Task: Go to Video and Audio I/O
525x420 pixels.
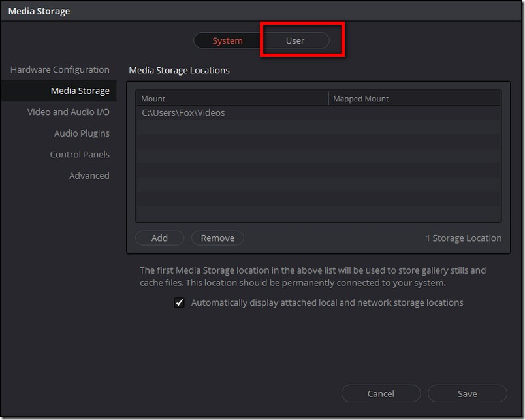Action: [68, 112]
